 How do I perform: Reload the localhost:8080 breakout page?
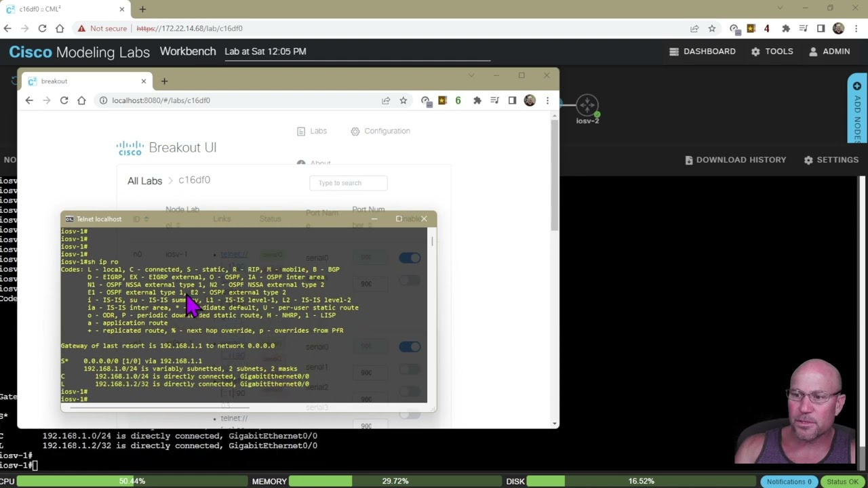(x=64, y=100)
